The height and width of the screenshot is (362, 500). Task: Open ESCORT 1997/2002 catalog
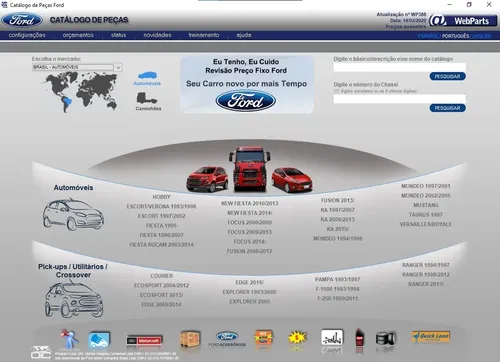point(161,216)
